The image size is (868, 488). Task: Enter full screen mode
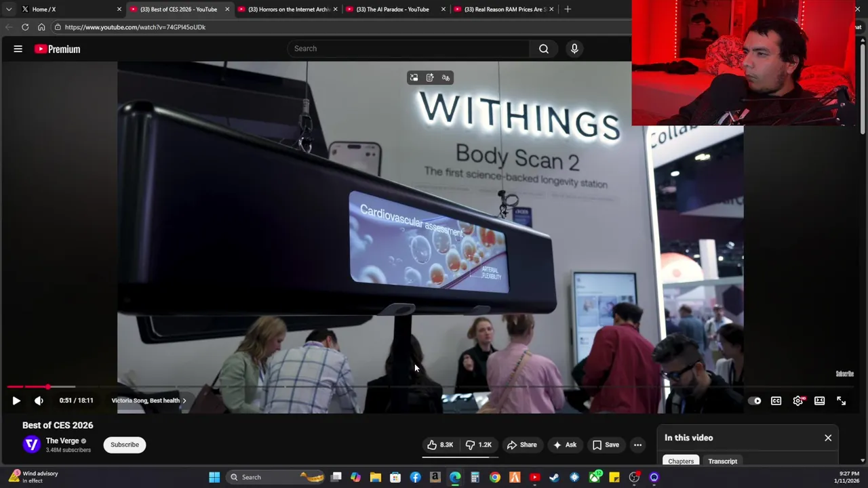coord(841,401)
